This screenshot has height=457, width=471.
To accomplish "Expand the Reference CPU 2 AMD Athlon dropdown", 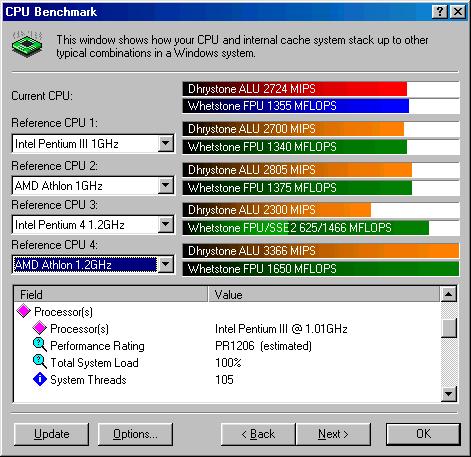I will click(166, 185).
